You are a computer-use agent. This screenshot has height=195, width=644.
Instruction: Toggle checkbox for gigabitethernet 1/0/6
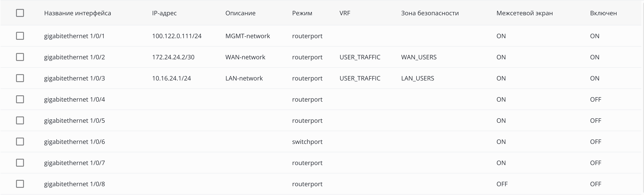(x=20, y=142)
